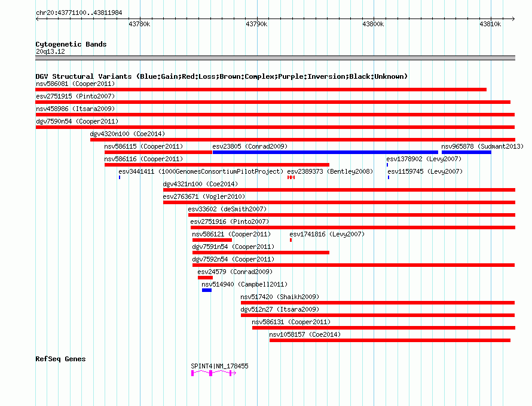Click the dgv7592n54 (Cooper2011) label
Image resolution: width=532 pixels, height=406 pixels.
pyautogui.click(x=233, y=259)
